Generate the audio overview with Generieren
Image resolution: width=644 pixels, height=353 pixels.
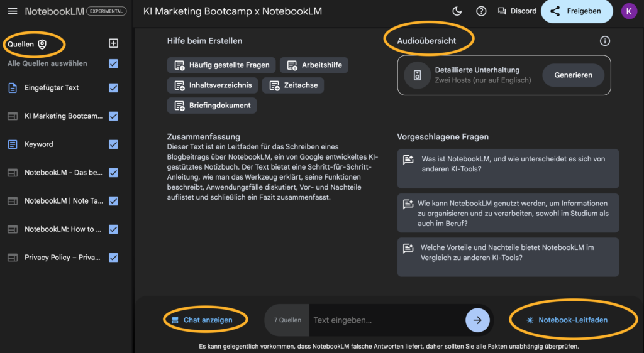573,75
